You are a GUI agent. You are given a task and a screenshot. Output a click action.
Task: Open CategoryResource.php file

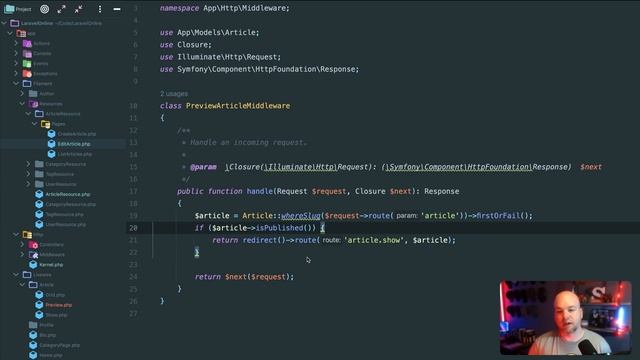pyautogui.click(x=71, y=204)
